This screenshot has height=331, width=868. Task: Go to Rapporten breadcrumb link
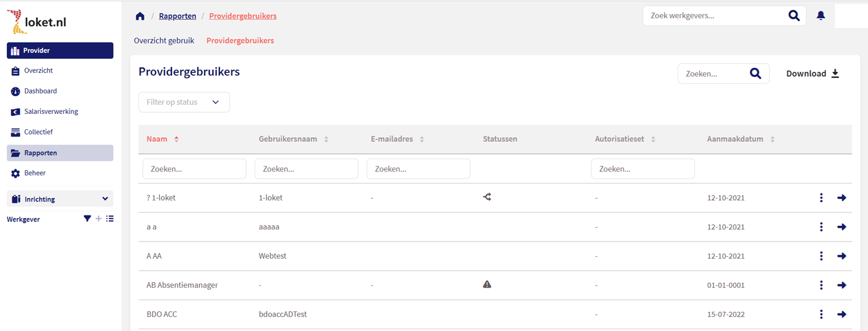coord(178,16)
